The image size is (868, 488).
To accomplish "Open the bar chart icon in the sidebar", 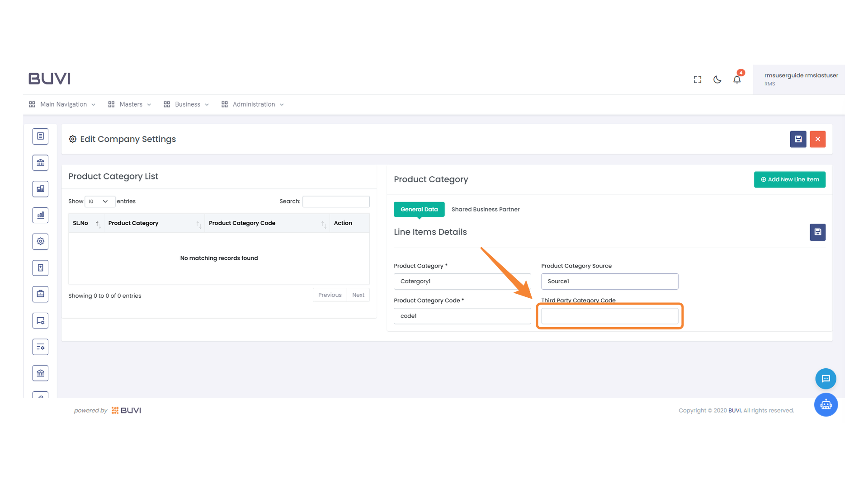I will [40, 216].
